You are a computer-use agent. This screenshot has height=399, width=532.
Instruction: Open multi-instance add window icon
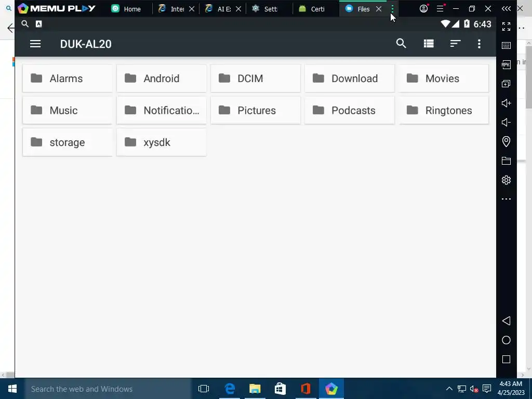pyautogui.click(x=506, y=84)
